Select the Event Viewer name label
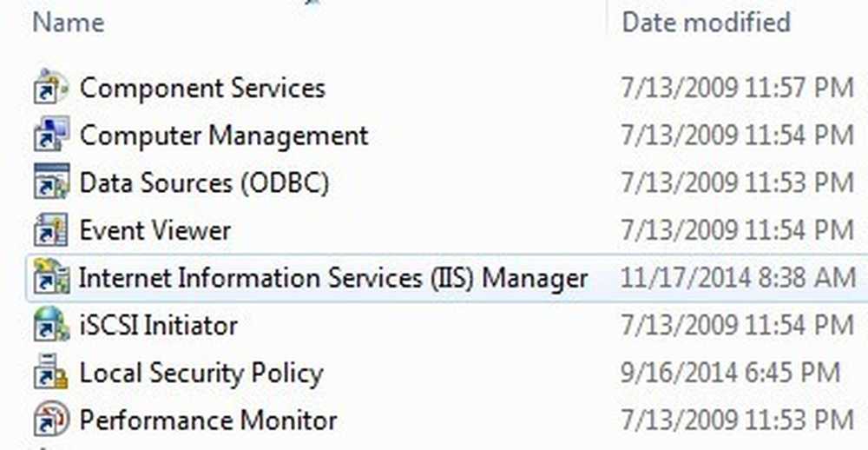The height and width of the screenshot is (450, 868). tap(155, 230)
